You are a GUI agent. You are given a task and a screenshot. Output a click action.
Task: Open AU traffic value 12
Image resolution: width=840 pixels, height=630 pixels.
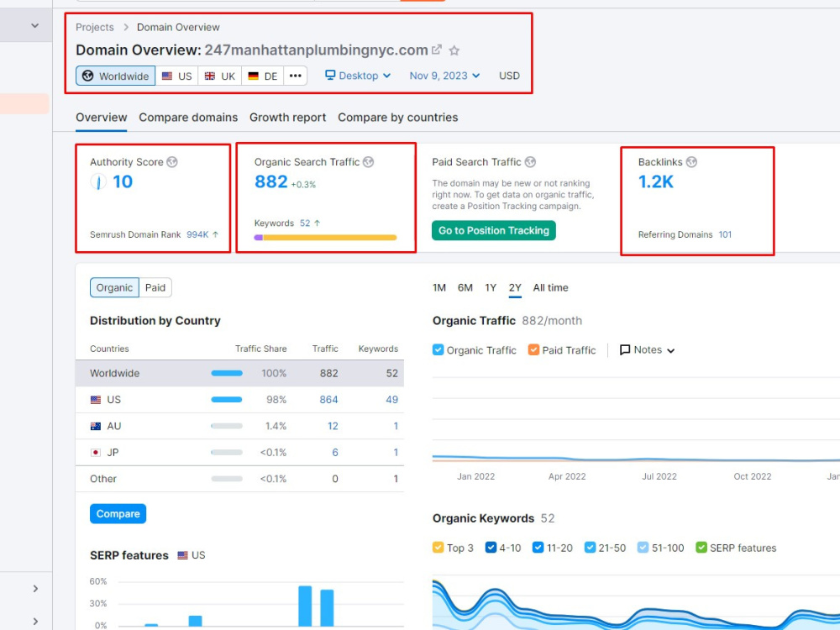(333, 426)
